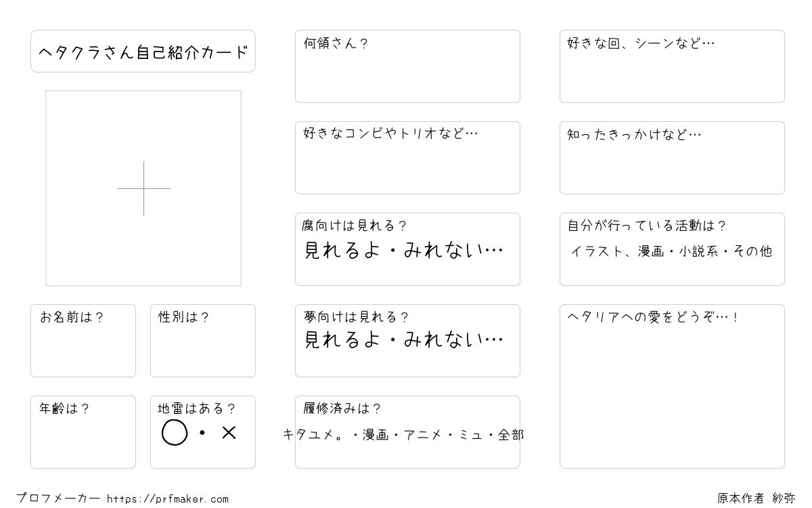Click the お名前は？ field
Screen dimensions: 812x508
point(83,341)
